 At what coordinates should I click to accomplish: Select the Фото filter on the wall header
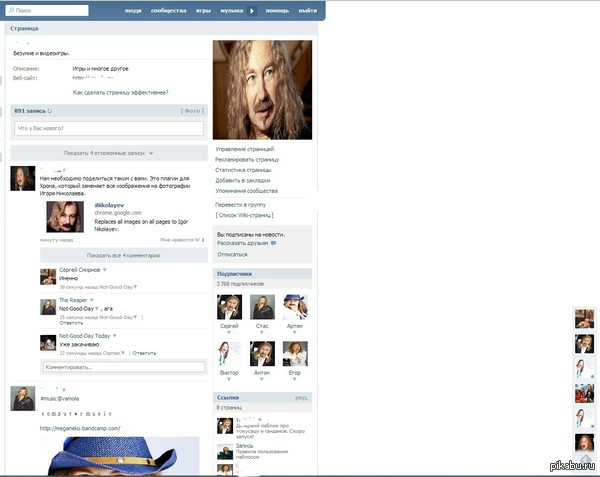click(194, 111)
